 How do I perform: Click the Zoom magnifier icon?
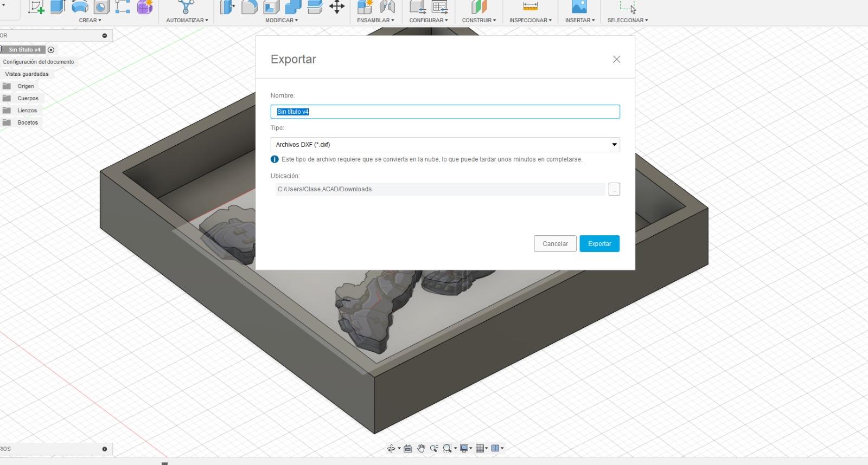(434, 448)
